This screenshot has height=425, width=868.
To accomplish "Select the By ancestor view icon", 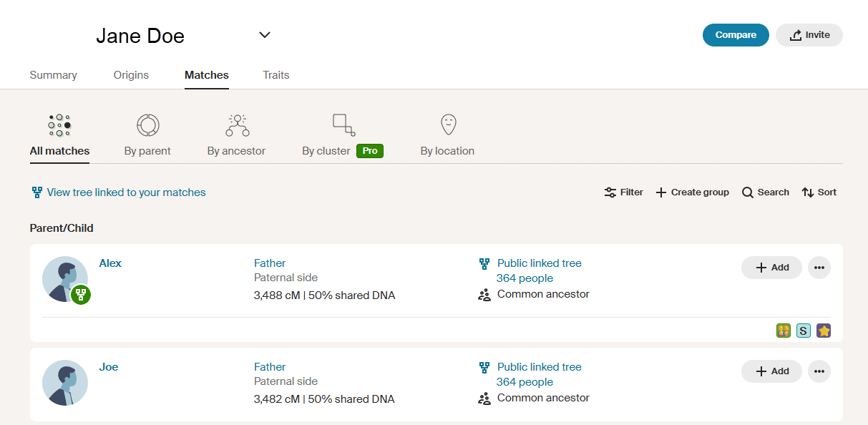I will tap(237, 125).
